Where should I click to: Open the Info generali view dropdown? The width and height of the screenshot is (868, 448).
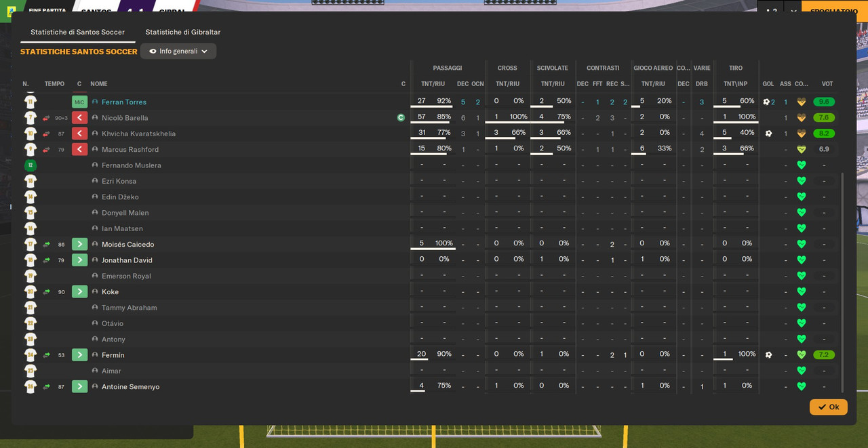178,51
